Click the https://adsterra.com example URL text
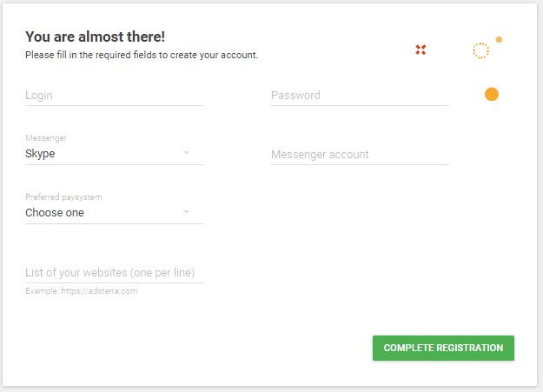543x392 pixels. (x=99, y=291)
